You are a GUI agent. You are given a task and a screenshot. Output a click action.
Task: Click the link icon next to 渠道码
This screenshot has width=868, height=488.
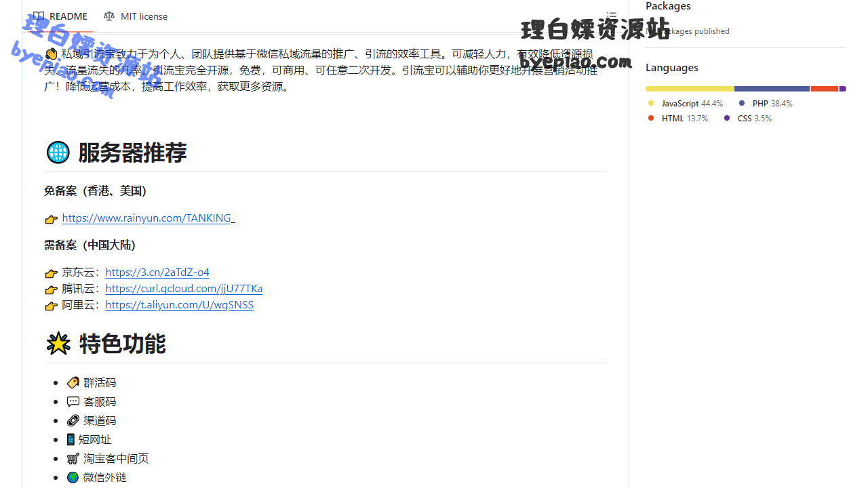pos(73,421)
